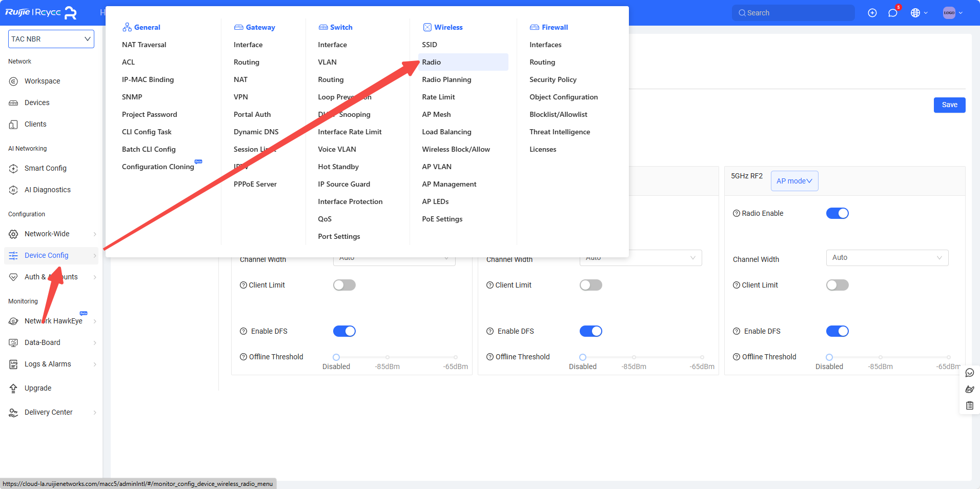The image size is (980, 489).
Task: Click the Smart Config icon
Action: click(14, 168)
